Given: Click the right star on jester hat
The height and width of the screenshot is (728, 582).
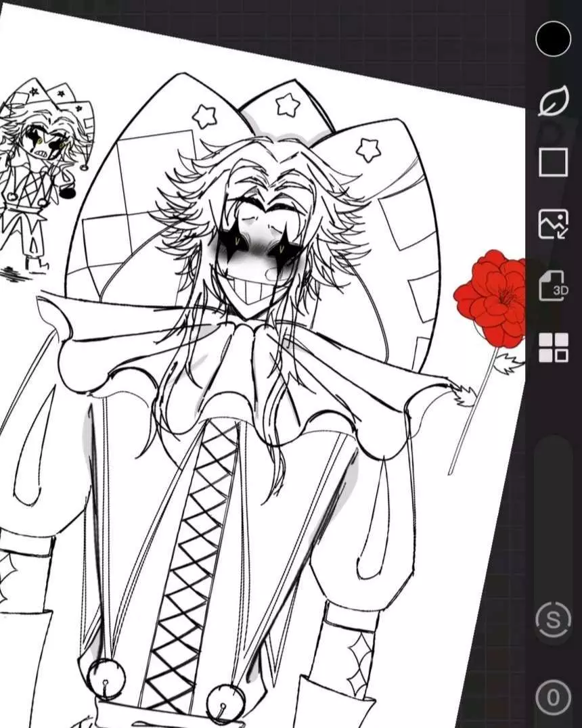Looking at the screenshot, I should point(368,150).
